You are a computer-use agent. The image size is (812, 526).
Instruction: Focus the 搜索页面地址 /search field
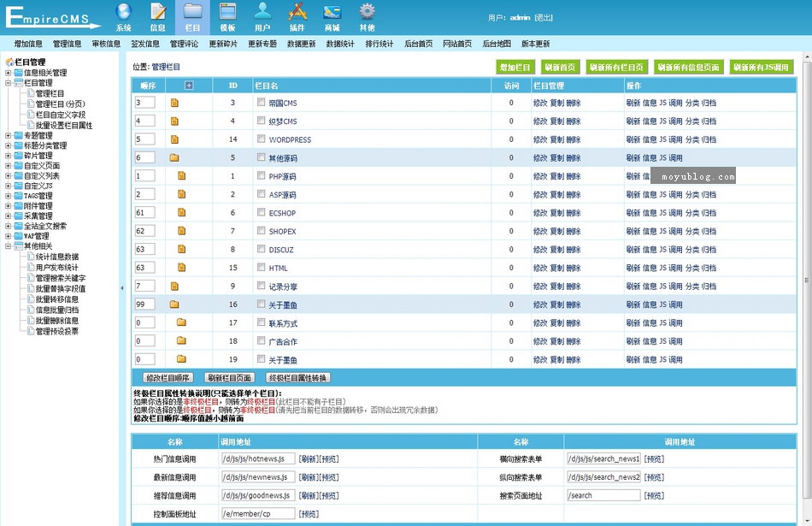[x=603, y=495]
